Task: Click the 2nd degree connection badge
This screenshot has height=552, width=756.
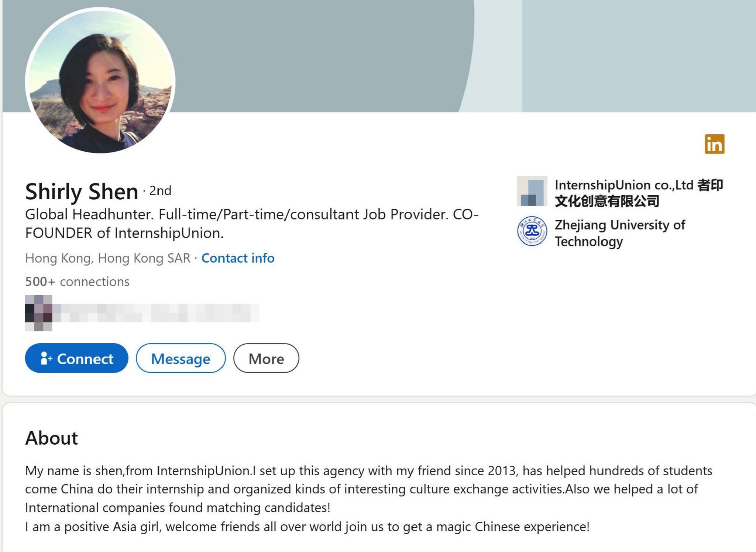Action: coord(160,191)
